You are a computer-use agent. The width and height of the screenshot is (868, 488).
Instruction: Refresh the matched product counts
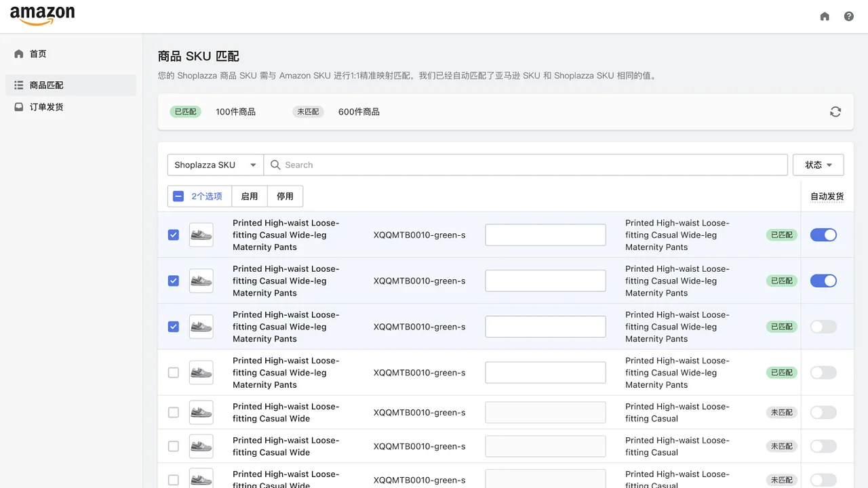point(835,112)
